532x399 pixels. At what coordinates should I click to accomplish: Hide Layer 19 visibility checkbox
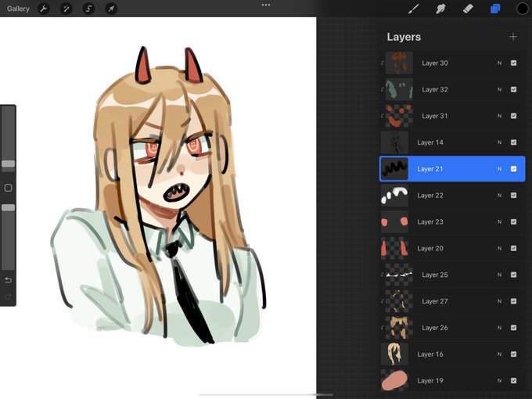coord(513,380)
